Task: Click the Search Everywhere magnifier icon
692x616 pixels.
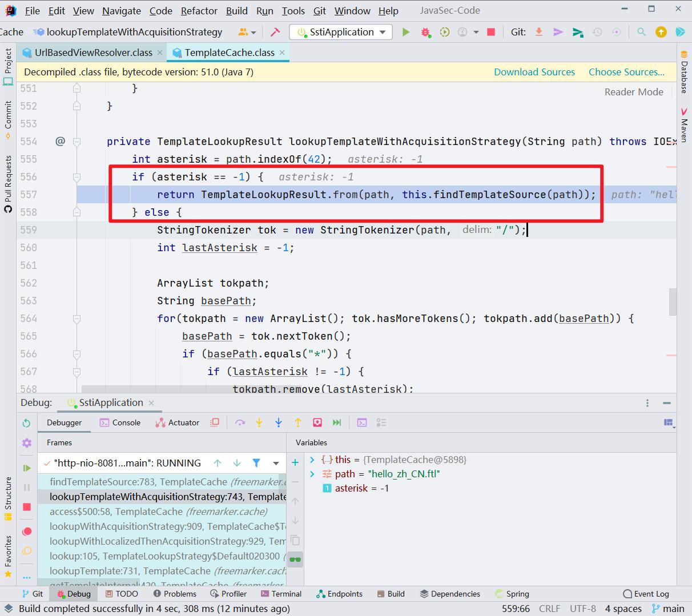Action: click(x=641, y=32)
